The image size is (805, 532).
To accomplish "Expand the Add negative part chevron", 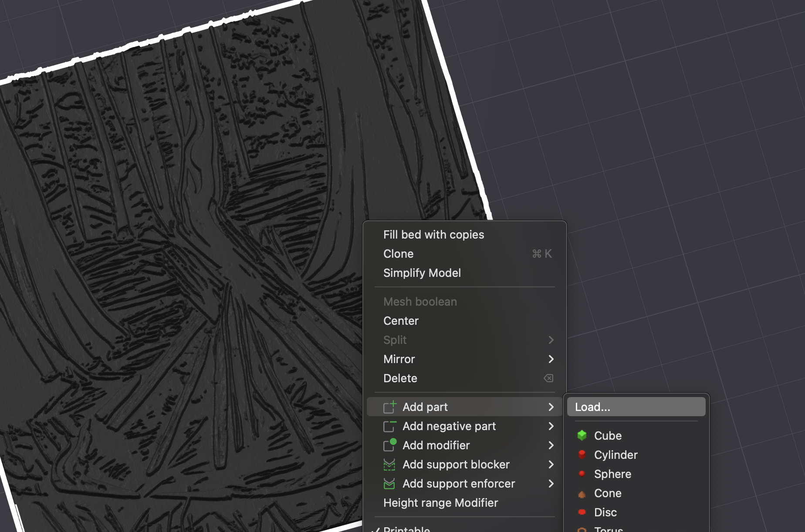I will [x=551, y=426].
